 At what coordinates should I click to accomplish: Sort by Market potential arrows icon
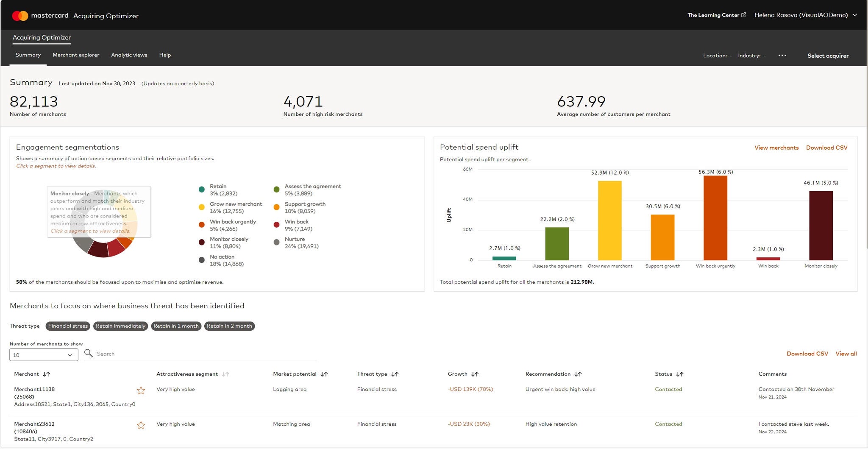pos(324,374)
